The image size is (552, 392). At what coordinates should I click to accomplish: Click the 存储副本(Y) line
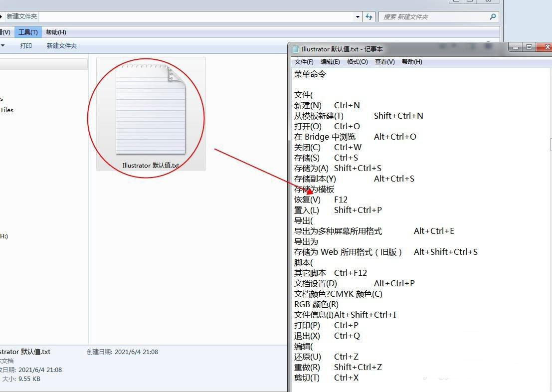(354, 179)
